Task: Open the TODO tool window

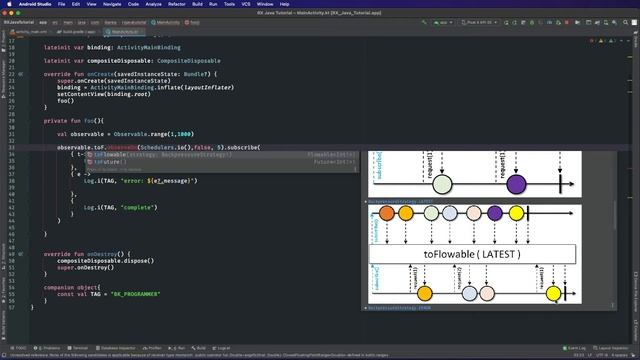Action: click(x=18, y=348)
